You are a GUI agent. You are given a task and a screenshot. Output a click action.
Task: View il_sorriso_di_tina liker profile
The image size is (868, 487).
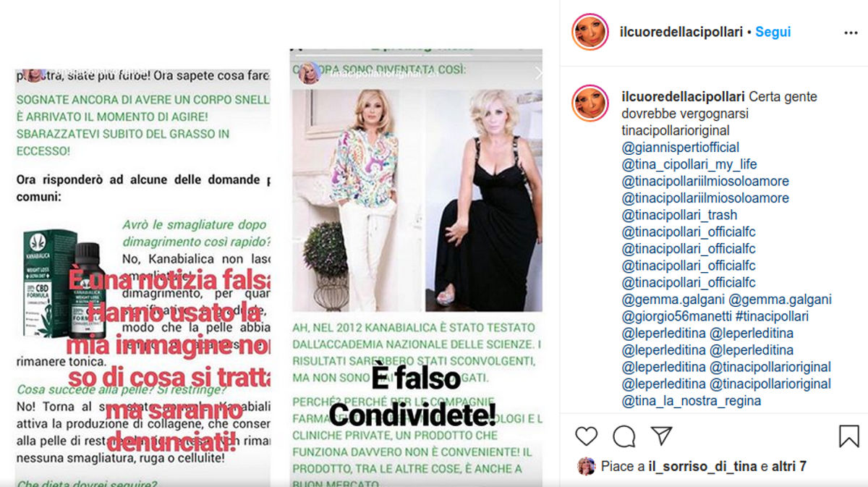point(703,467)
